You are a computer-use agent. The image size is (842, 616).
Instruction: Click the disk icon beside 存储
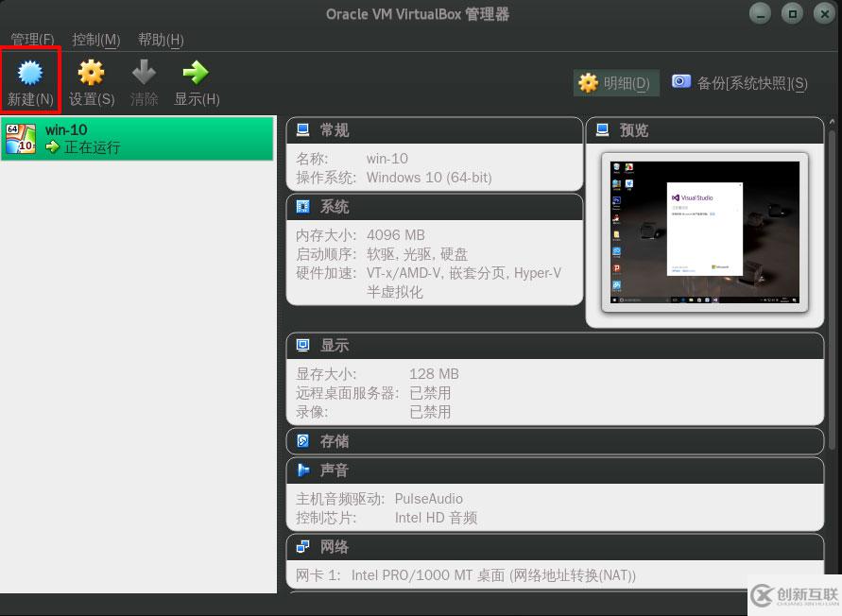pos(302,441)
